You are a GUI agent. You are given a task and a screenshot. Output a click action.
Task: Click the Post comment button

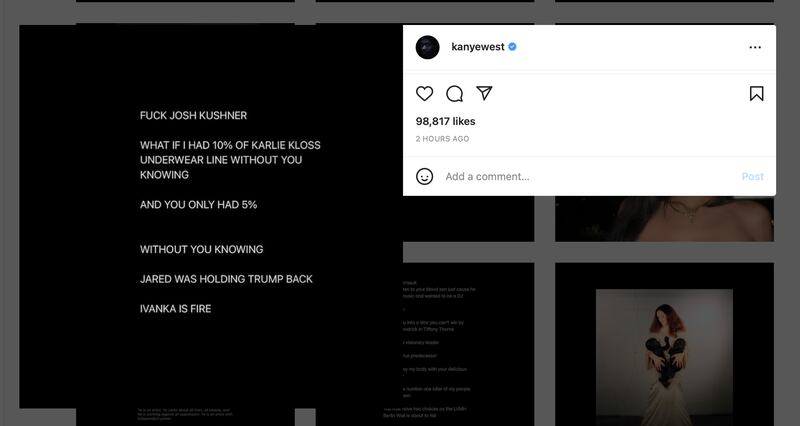753,177
